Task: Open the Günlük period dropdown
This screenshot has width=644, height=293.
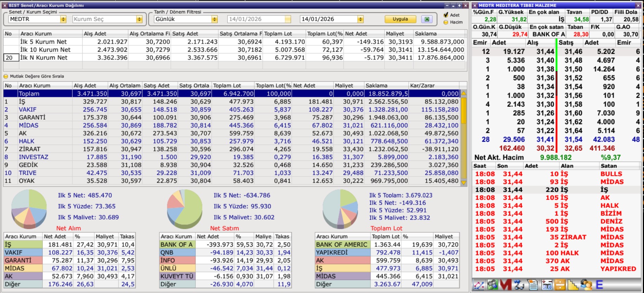Action: coord(214,19)
